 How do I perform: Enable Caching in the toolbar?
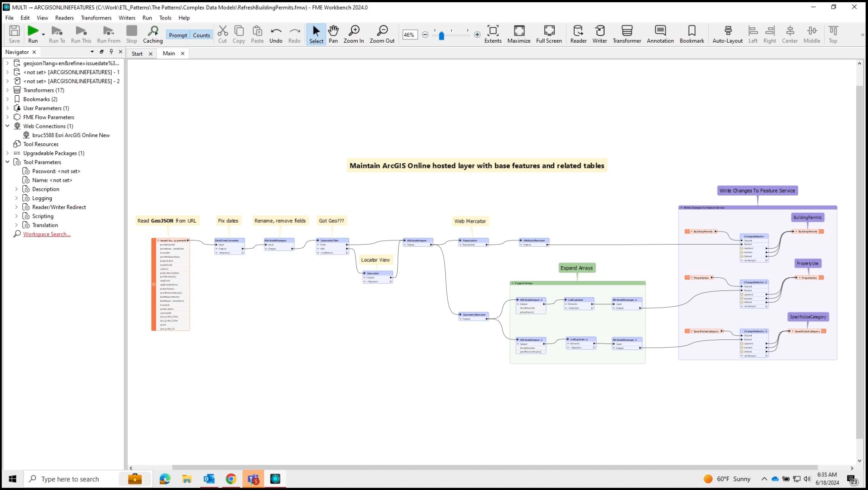click(153, 34)
